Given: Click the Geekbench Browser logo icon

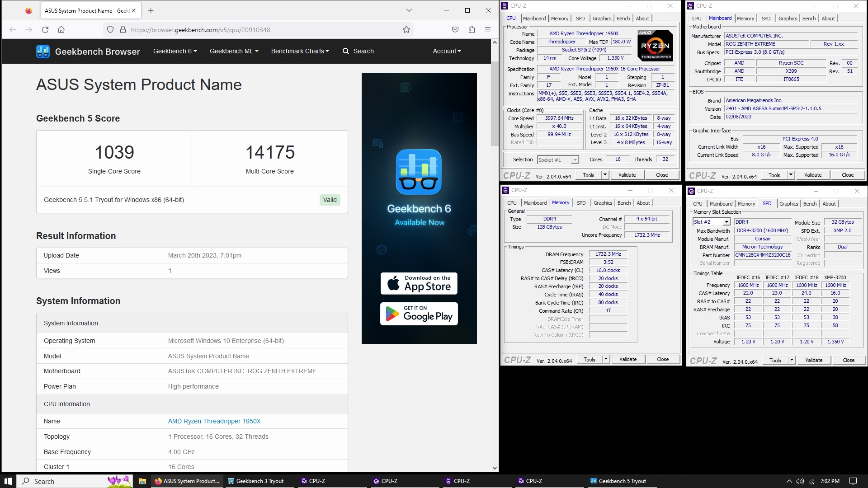Looking at the screenshot, I should [43, 52].
